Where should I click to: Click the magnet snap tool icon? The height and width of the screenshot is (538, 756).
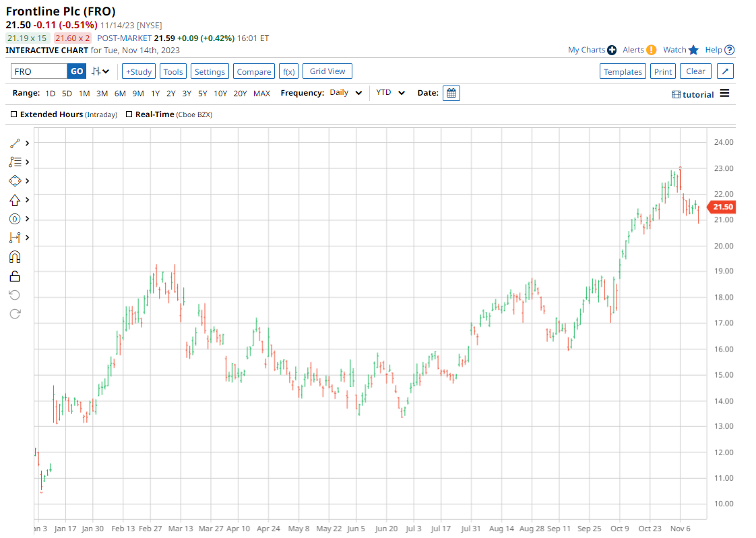point(15,257)
